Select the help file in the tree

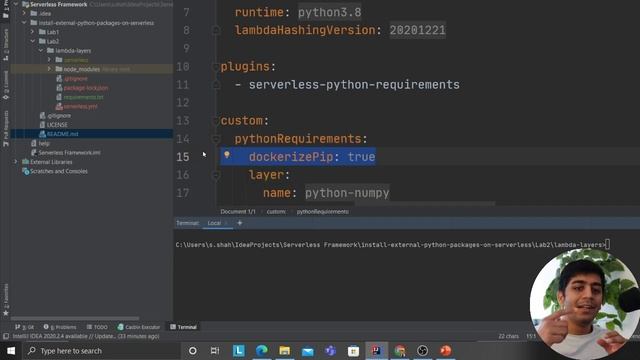pos(44,143)
